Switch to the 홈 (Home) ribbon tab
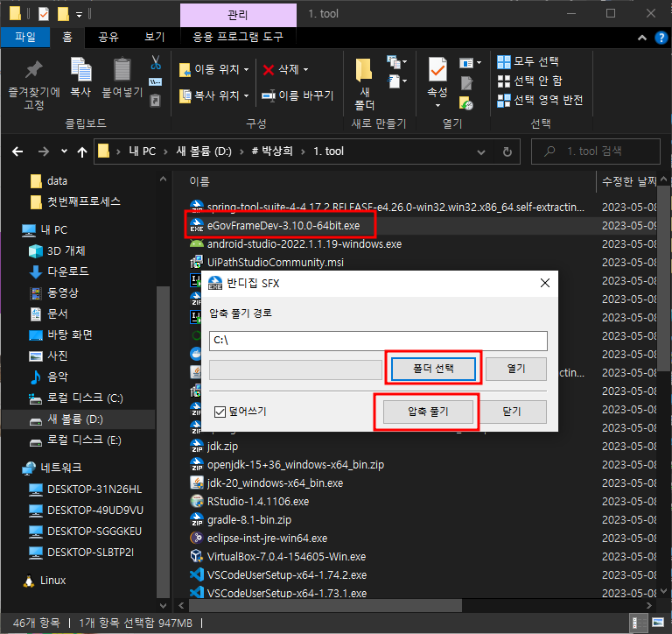The height and width of the screenshot is (634, 672). click(67, 38)
